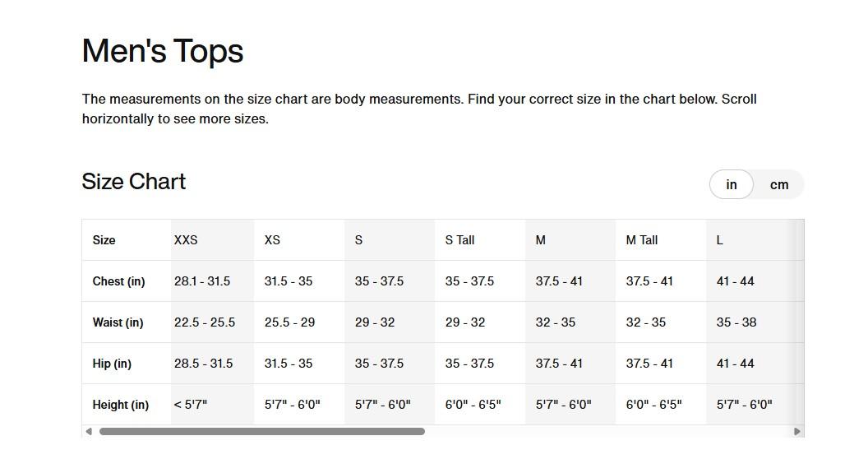This screenshot has height=459, width=868.
Task: Select the L size column header
Action: (x=719, y=240)
